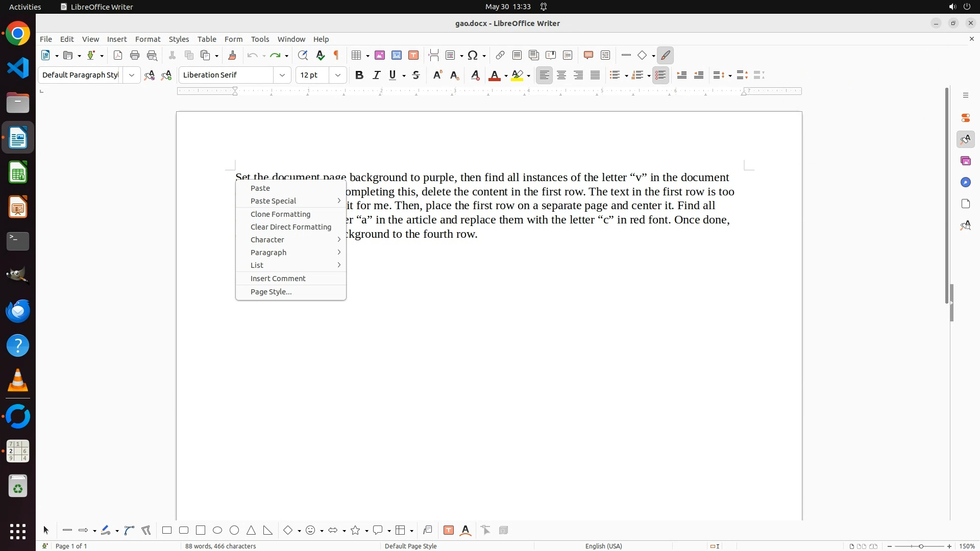
Task: Click the zoom slider in status bar
Action: pos(920,546)
